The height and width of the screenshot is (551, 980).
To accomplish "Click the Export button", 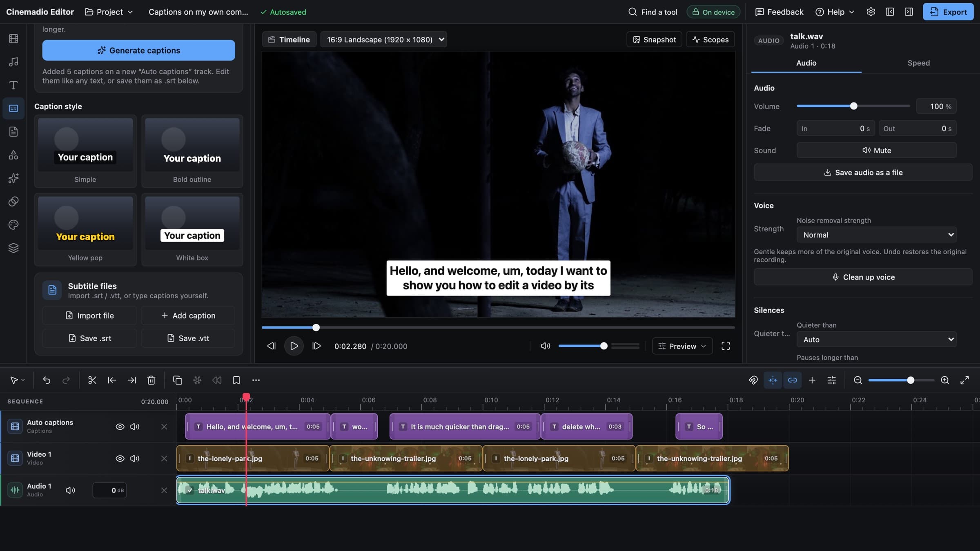I will 948,12.
